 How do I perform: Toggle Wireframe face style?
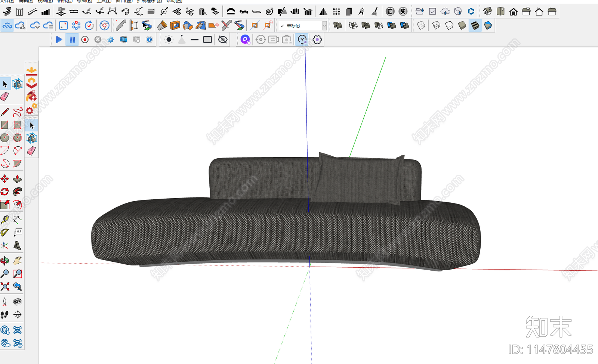pyautogui.click(x=436, y=25)
